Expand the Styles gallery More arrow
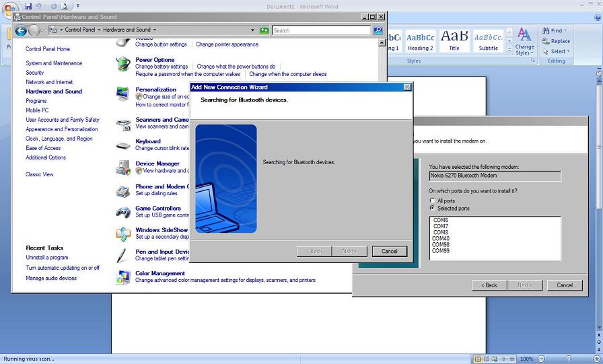The width and height of the screenshot is (603, 364). pyautogui.click(x=509, y=50)
